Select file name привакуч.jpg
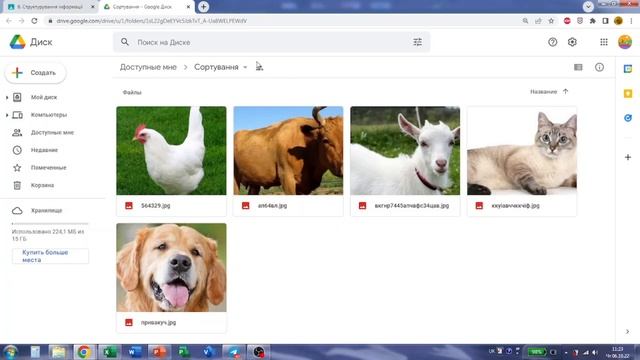 pos(158,322)
